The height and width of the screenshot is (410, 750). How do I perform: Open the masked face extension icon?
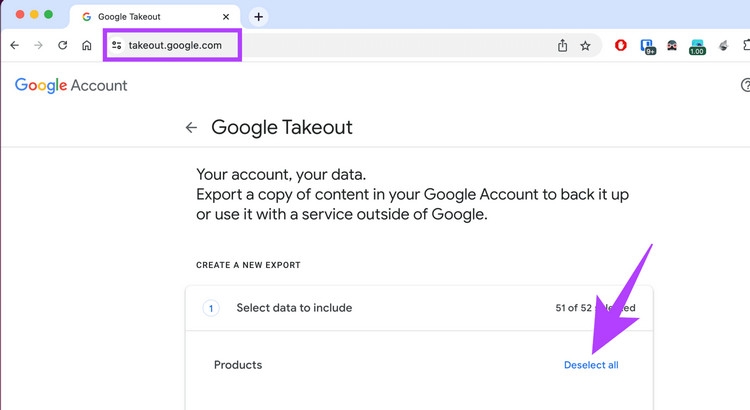[672, 46]
